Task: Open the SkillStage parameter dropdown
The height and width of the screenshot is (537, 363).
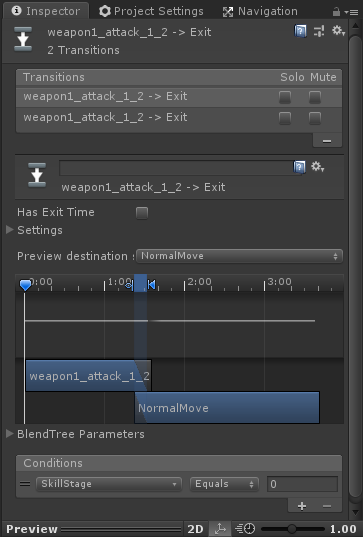Action: pyautogui.click(x=109, y=484)
